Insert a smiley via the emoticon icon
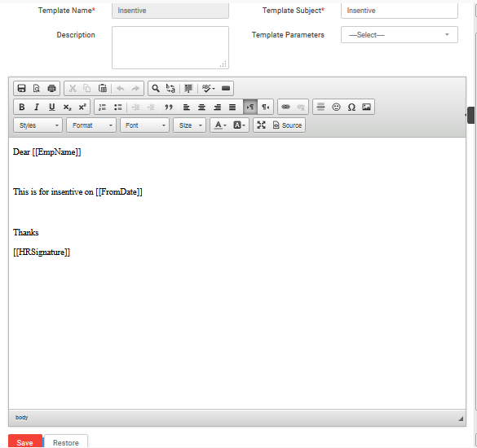 tap(336, 107)
